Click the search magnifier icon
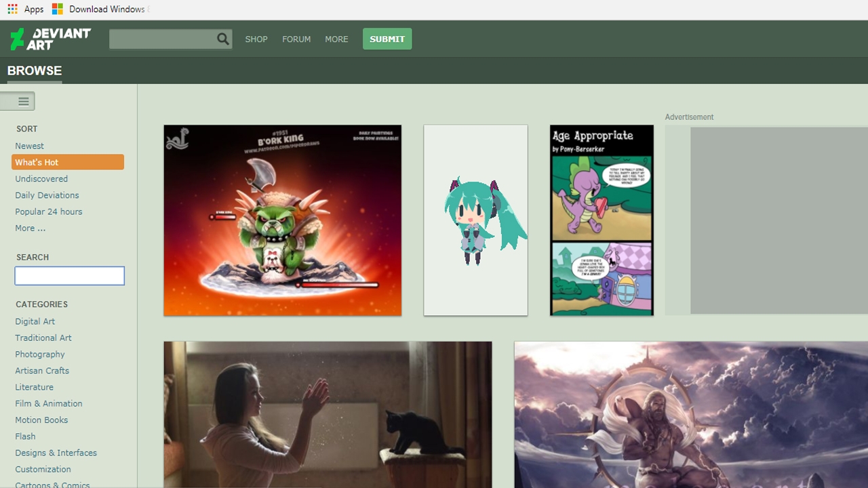The image size is (868, 488). point(223,39)
